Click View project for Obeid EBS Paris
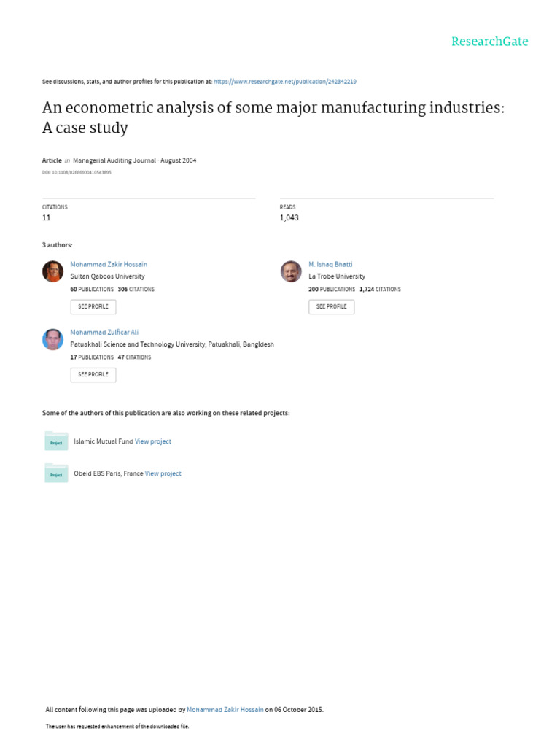The height and width of the screenshot is (747, 560). (x=163, y=473)
